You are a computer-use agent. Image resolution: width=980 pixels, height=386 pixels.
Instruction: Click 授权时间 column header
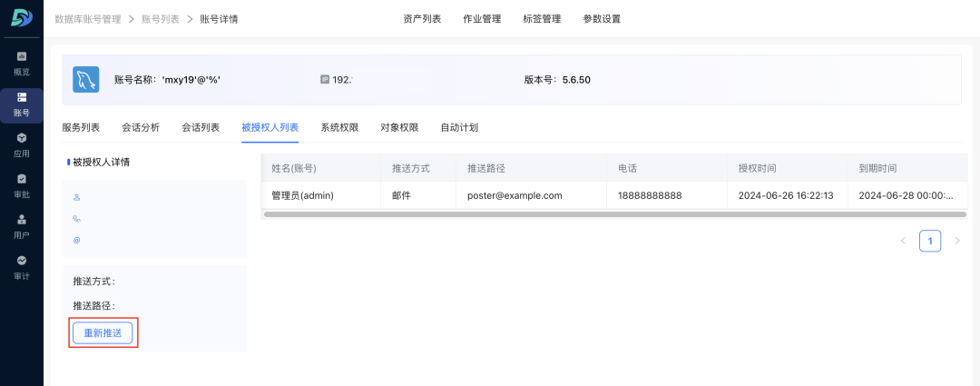[788, 168]
